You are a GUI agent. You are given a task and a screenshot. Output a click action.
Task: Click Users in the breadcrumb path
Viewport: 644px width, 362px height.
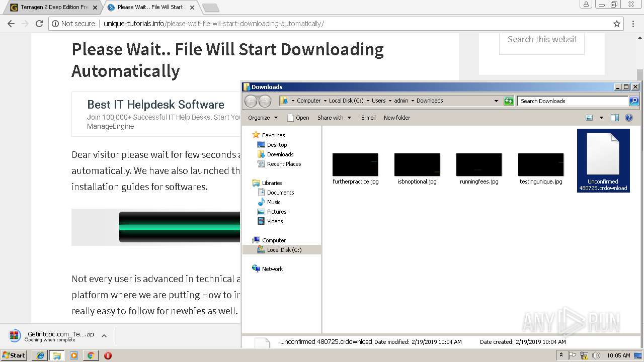(378, 101)
